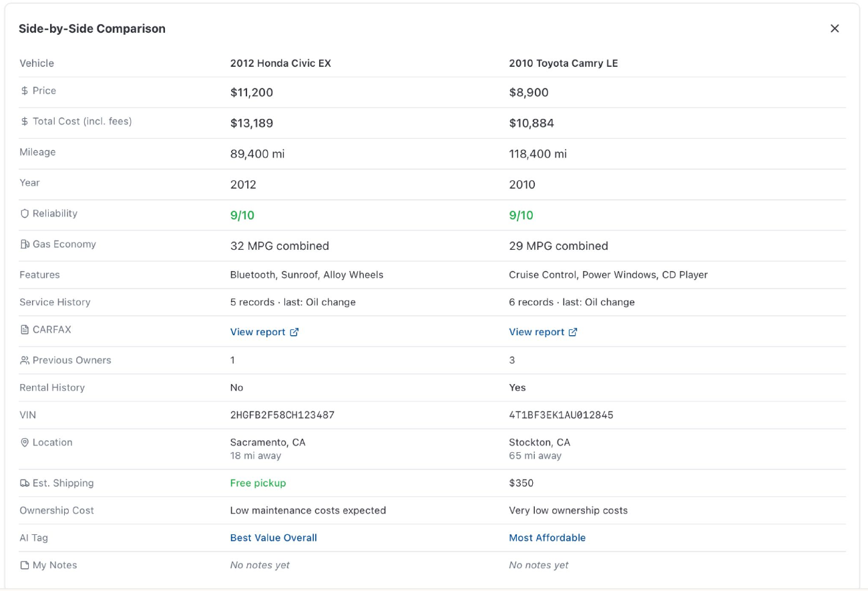868x591 pixels.
Task: Click the Camry 9/10 reliability score
Action: (521, 216)
